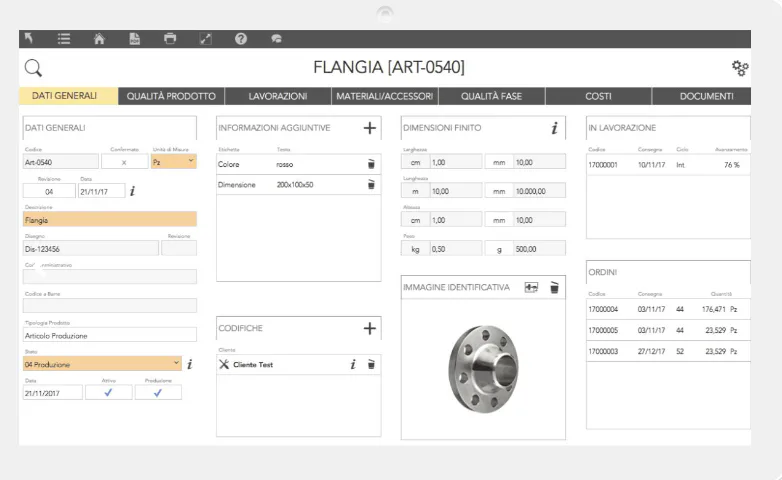
Task: Toggle the Attivo checkbox
Action: pyautogui.click(x=109, y=393)
